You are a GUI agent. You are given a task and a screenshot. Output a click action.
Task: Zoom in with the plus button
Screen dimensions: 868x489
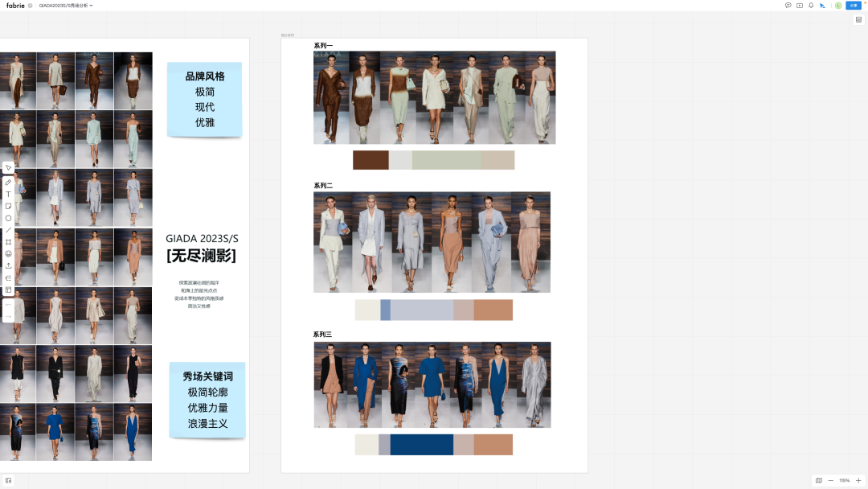pyautogui.click(x=858, y=481)
